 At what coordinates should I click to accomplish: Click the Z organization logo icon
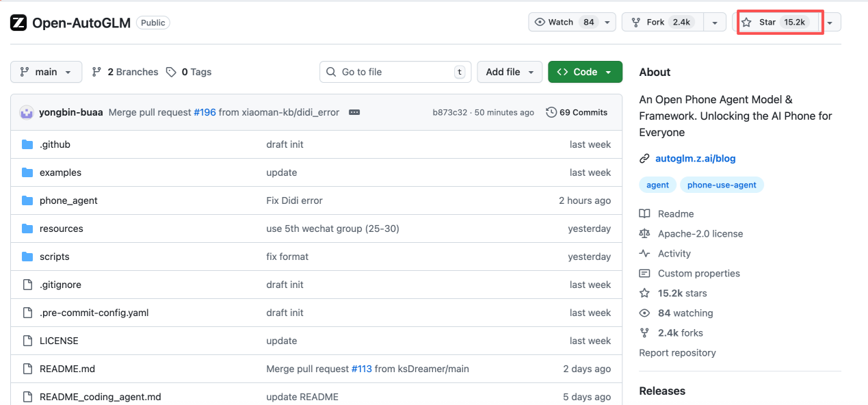click(18, 23)
